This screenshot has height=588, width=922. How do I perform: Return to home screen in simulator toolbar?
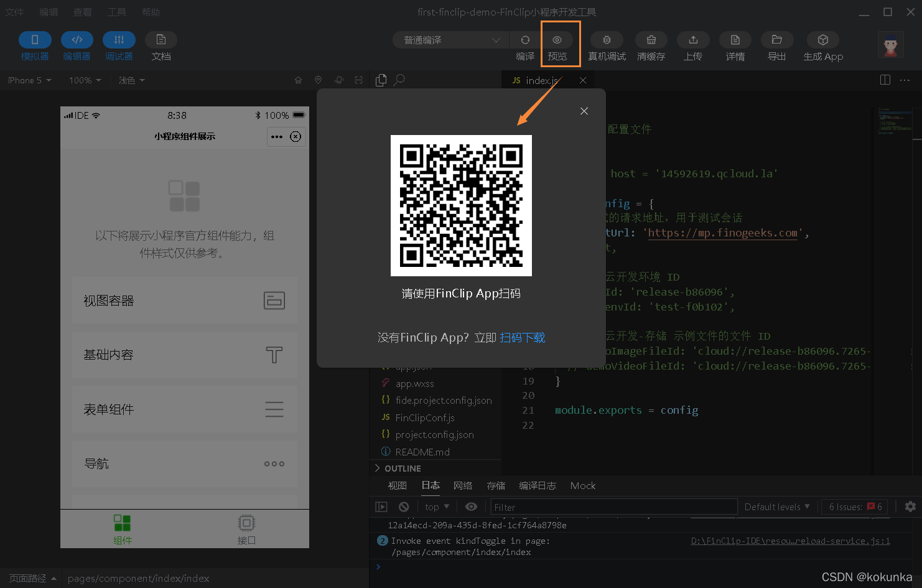298,80
